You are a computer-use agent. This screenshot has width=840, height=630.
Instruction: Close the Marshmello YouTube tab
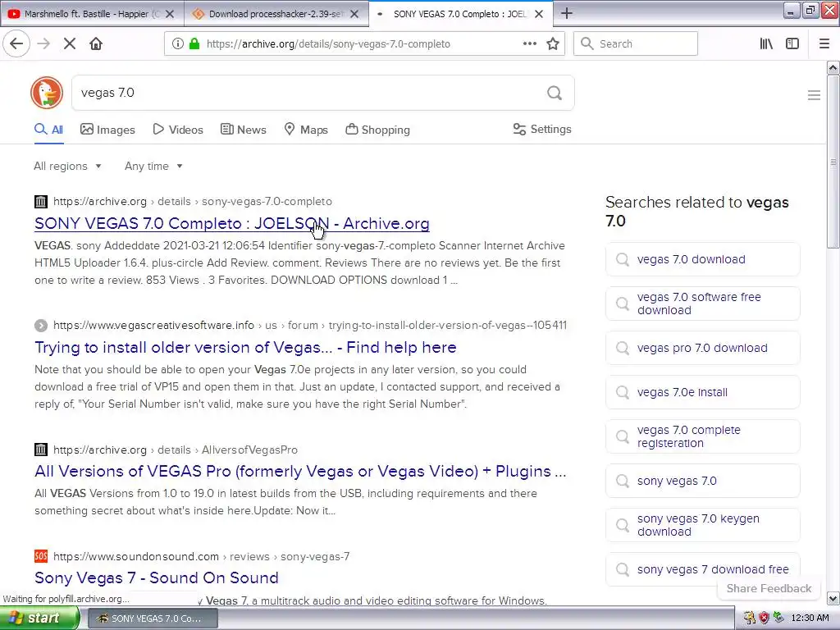170,15
